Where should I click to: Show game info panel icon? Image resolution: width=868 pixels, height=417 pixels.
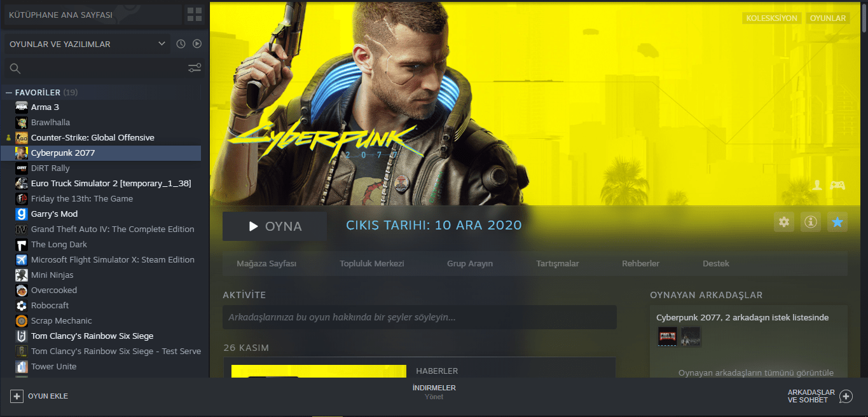tap(811, 222)
